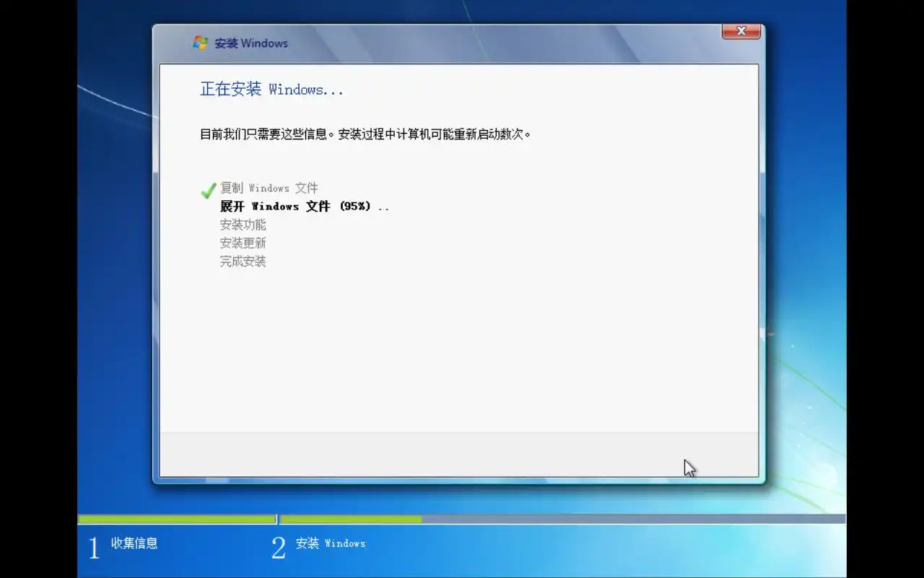Select the 完成安装 step
Image resolution: width=924 pixels, height=578 pixels.
243,262
